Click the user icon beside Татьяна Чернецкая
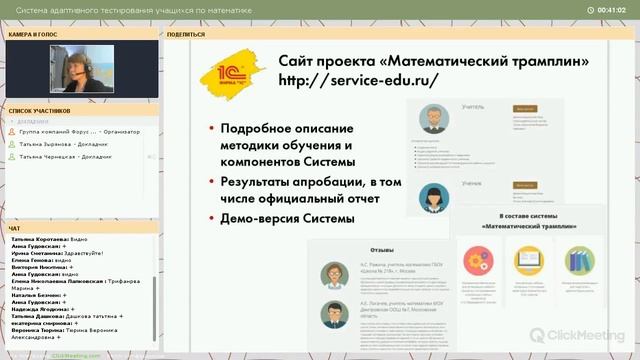This screenshot has width=640, height=360. 12,157
